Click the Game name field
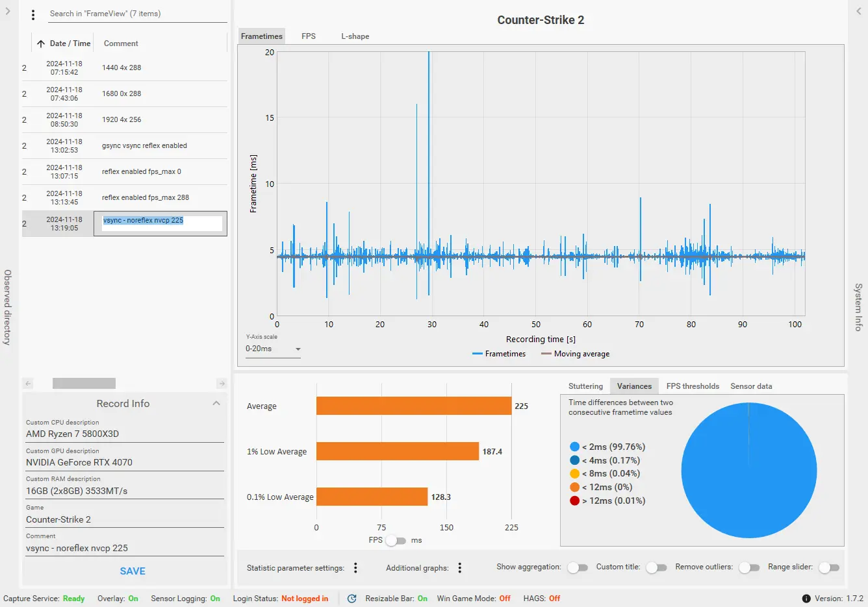This screenshot has width=868, height=607. [125, 519]
